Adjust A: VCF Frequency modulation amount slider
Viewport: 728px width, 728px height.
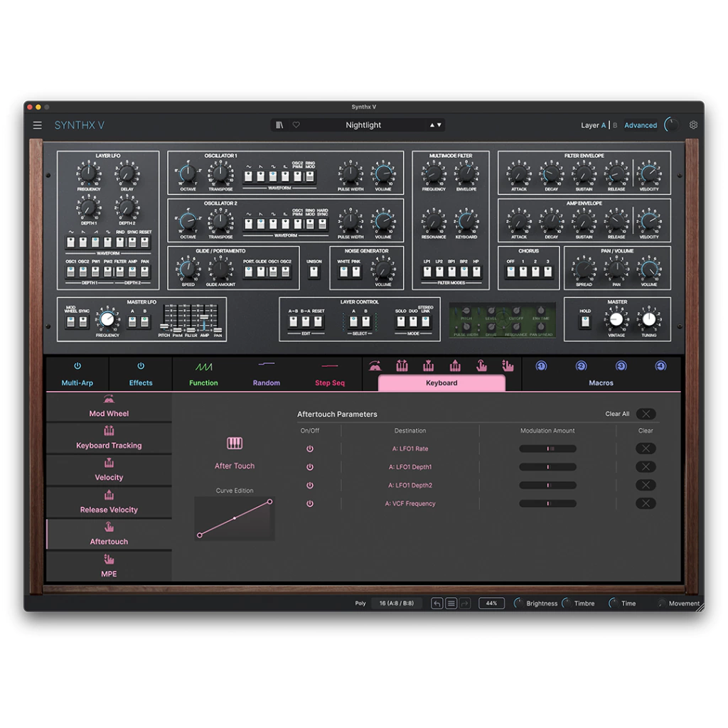(548, 503)
